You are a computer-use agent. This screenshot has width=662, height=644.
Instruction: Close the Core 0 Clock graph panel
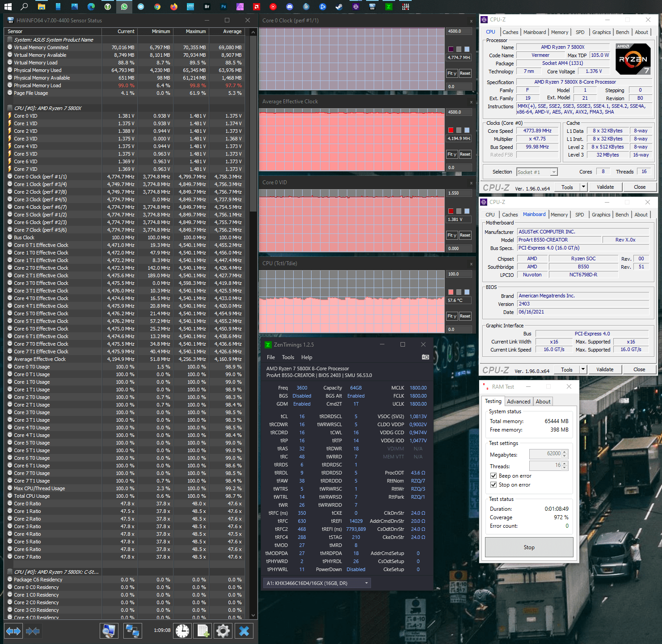point(471,21)
